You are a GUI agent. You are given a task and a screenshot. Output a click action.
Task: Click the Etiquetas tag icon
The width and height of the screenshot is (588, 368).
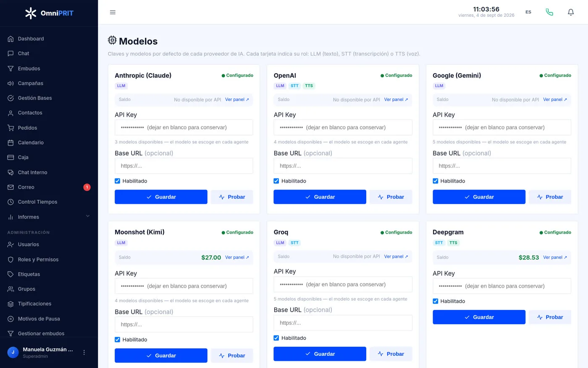tap(11, 274)
